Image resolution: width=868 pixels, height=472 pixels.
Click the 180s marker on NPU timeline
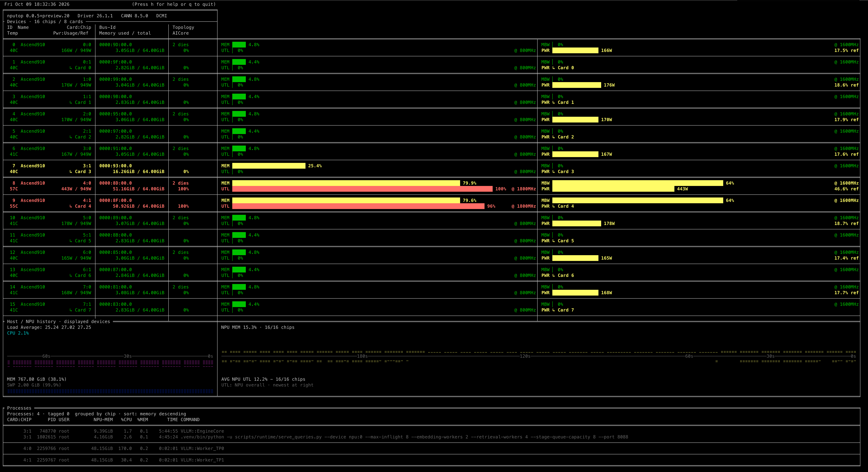[362, 356]
